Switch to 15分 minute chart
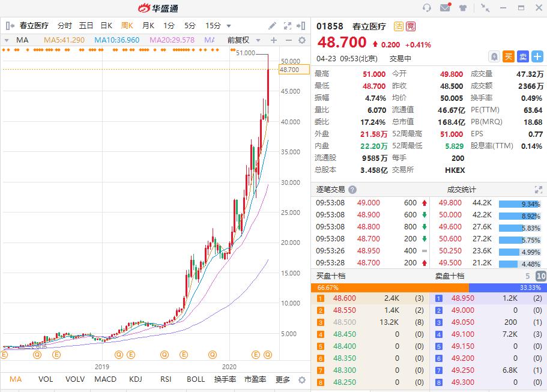 point(213,25)
